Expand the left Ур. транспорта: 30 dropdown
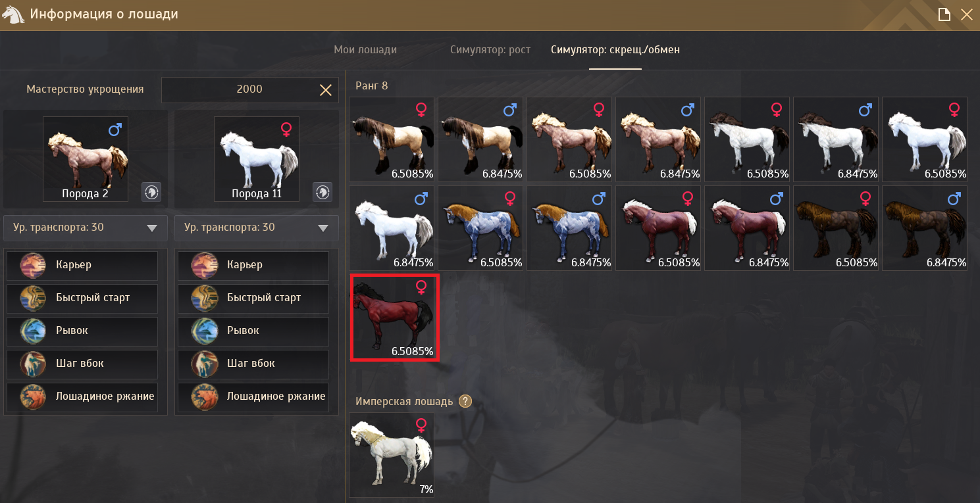The height and width of the screenshot is (503, 980). 86,228
